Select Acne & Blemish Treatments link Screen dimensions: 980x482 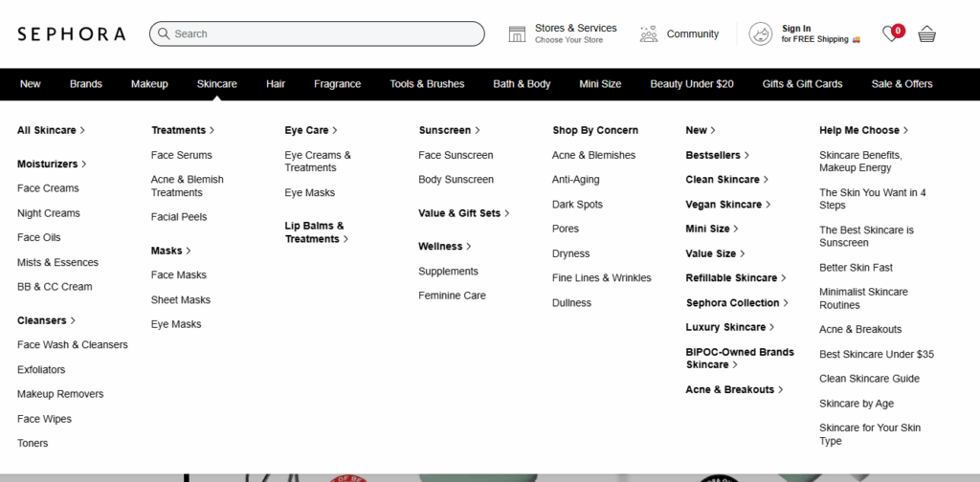coord(188,186)
